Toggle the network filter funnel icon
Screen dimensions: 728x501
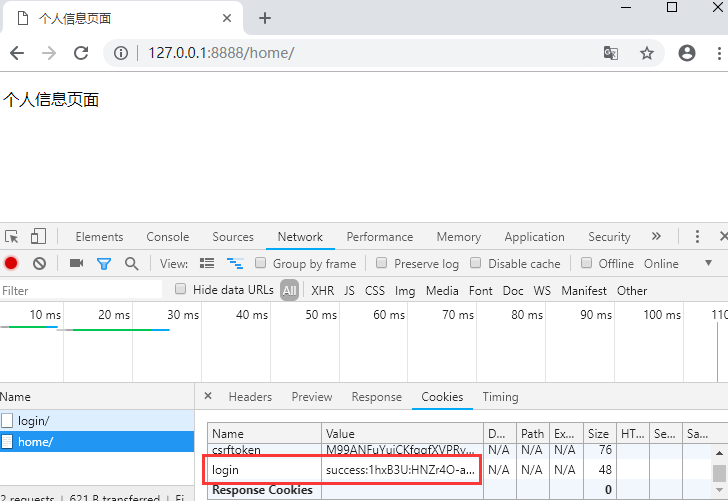104,264
